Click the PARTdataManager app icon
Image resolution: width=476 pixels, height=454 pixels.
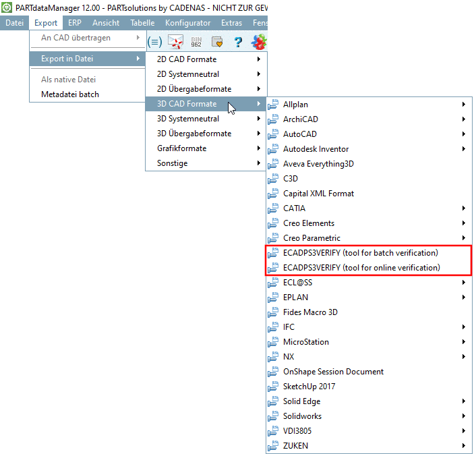[x=7, y=7]
